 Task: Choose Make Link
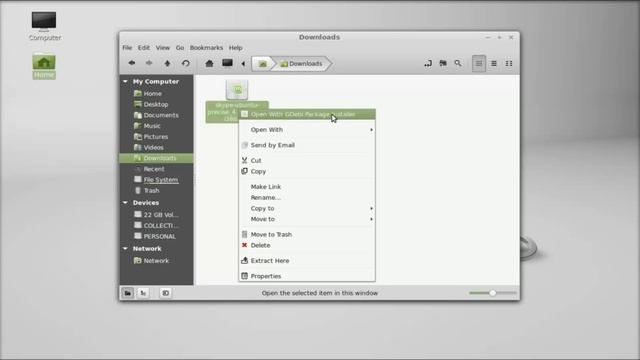[x=307, y=187]
